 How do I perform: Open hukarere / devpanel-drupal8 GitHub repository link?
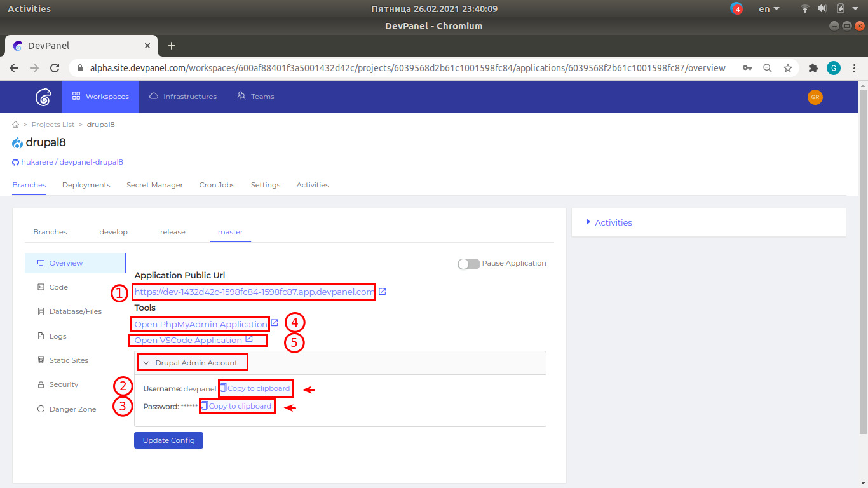72,162
